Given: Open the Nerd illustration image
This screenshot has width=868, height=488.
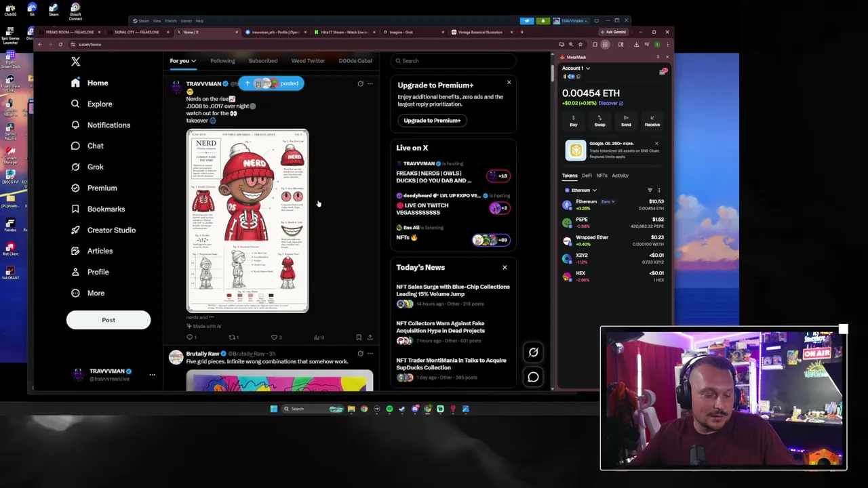Looking at the screenshot, I should pos(248,220).
